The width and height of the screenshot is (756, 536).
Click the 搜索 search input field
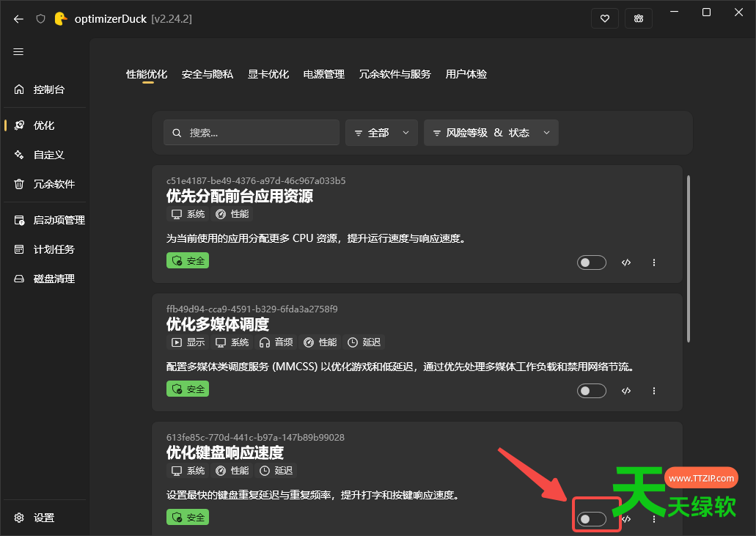252,133
